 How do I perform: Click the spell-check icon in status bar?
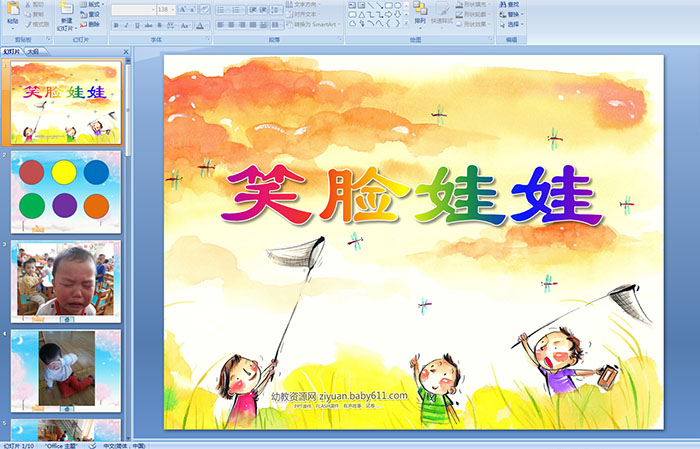pyautogui.click(x=92, y=445)
